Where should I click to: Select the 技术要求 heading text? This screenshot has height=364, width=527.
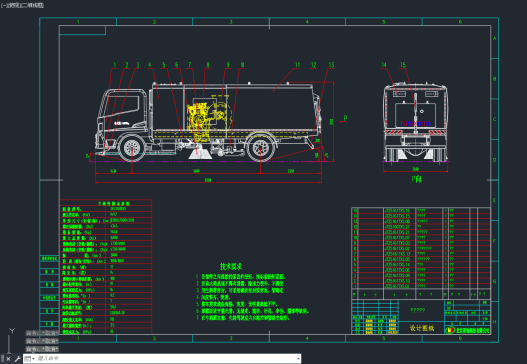click(231, 267)
